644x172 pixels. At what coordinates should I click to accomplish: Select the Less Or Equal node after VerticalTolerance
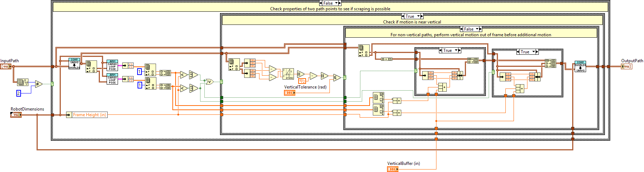click(337, 77)
